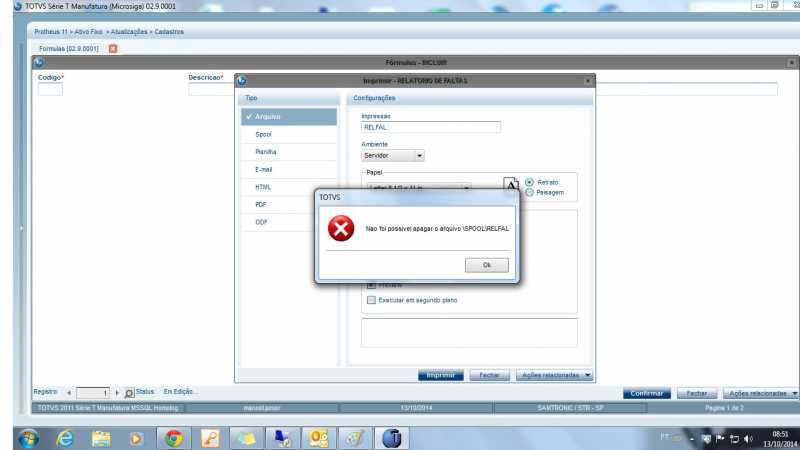Show hidden system tray icons
Viewport: 800px width, 450px height.
[x=692, y=439]
